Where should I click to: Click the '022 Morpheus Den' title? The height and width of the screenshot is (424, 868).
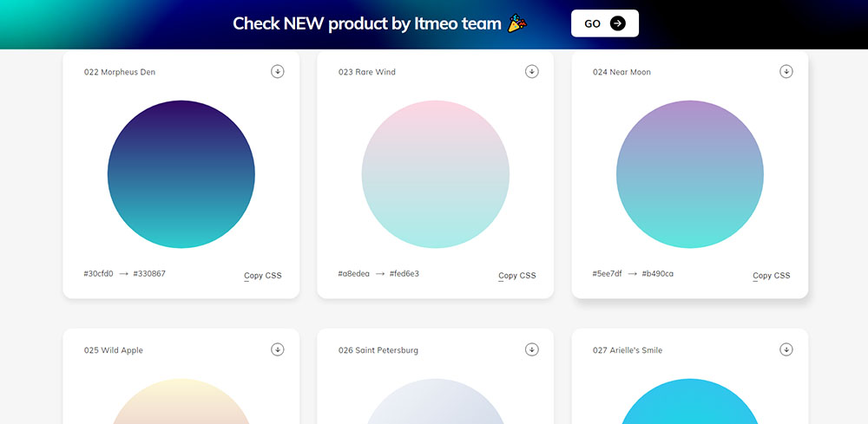pos(120,72)
